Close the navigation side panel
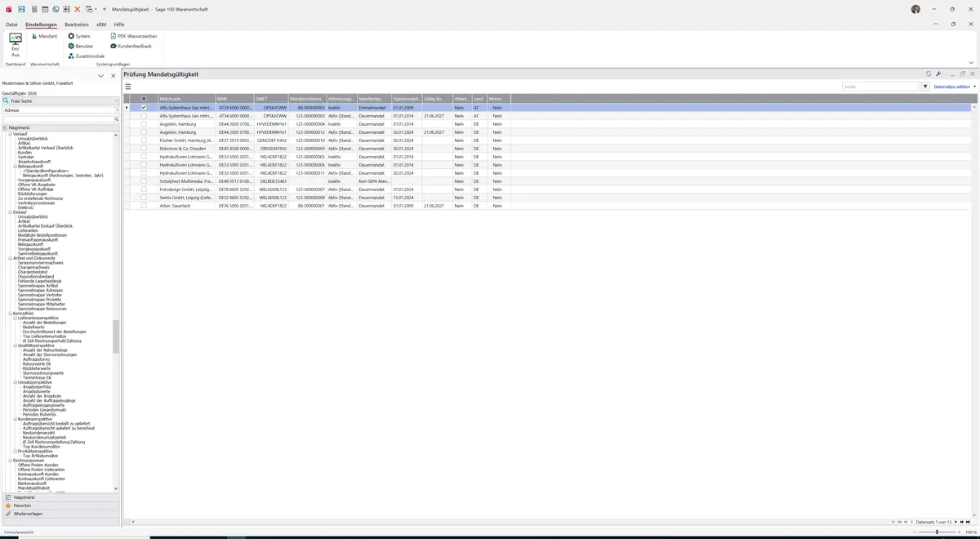The image size is (980, 539). (114, 76)
